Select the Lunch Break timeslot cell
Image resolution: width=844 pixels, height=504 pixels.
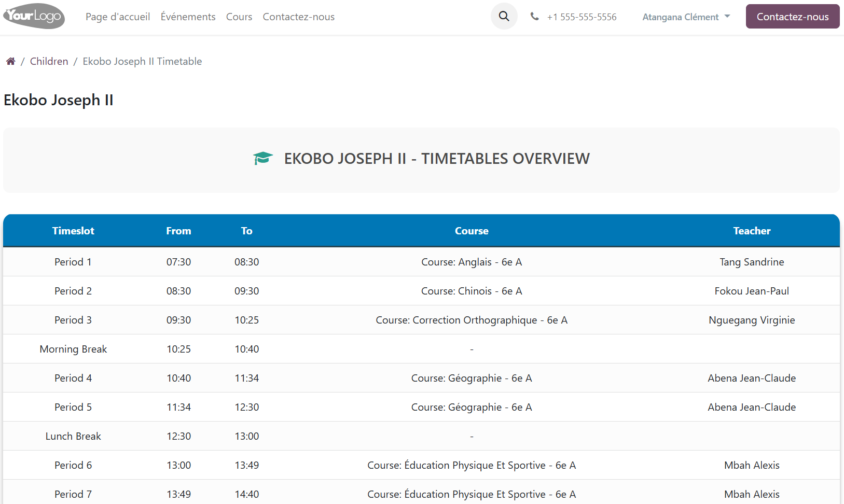pyautogui.click(x=73, y=436)
